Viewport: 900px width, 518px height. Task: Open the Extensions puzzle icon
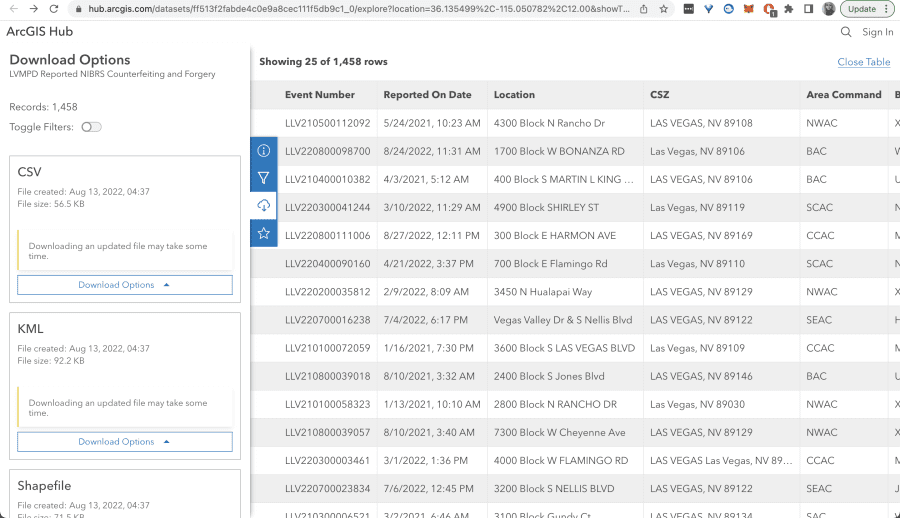click(x=789, y=9)
